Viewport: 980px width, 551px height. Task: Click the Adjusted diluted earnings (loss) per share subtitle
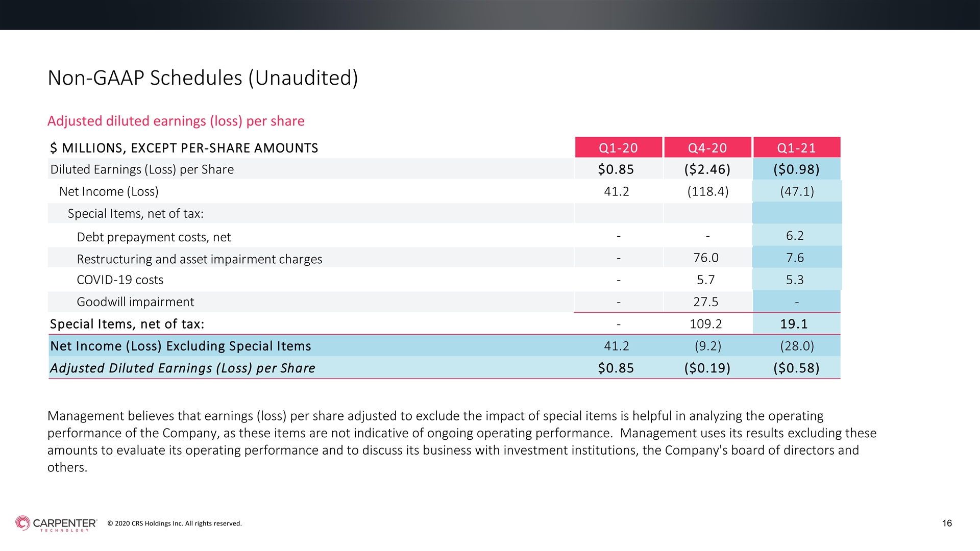click(176, 121)
